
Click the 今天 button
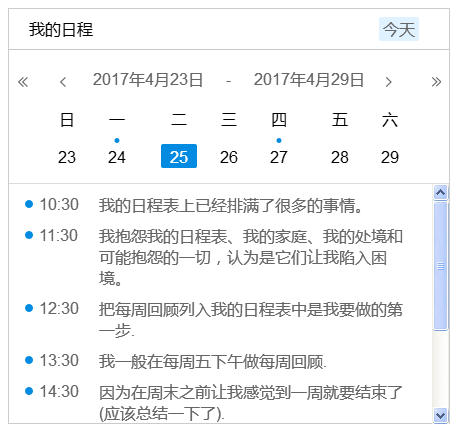coord(399,29)
